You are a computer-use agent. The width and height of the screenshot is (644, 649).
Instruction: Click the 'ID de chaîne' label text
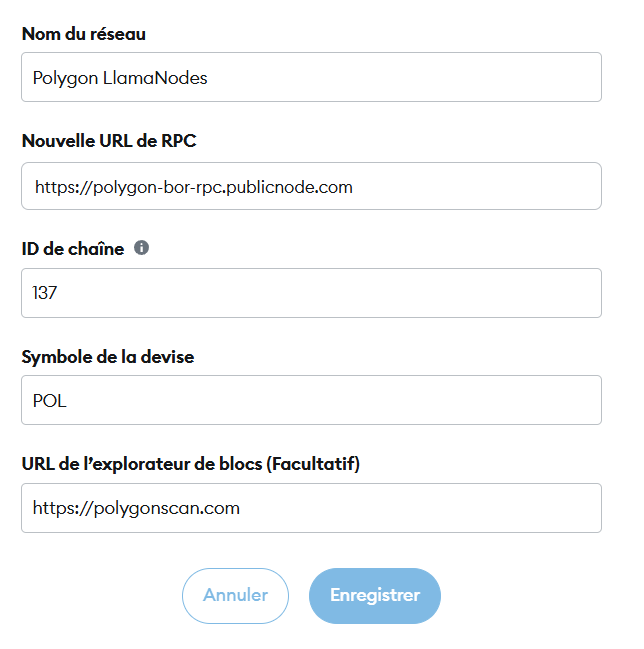click(x=73, y=249)
